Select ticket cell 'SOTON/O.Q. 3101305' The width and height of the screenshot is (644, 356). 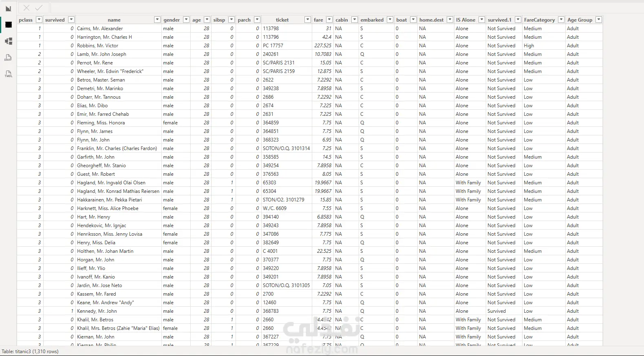(x=286, y=285)
